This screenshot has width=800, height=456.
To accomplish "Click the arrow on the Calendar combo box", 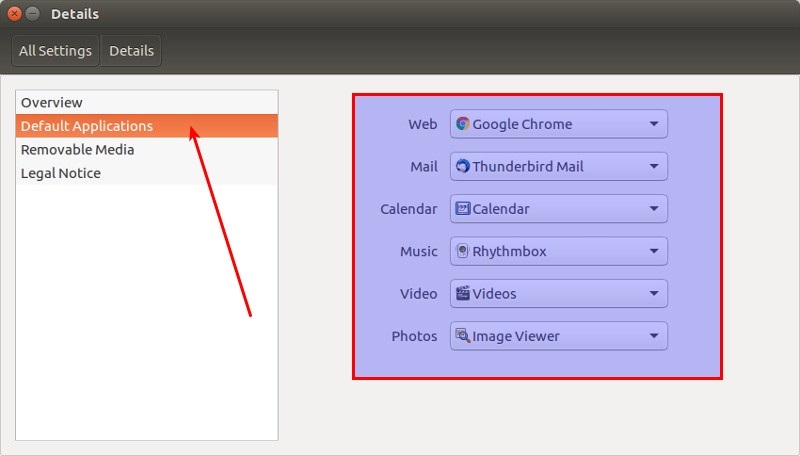I will 654,209.
